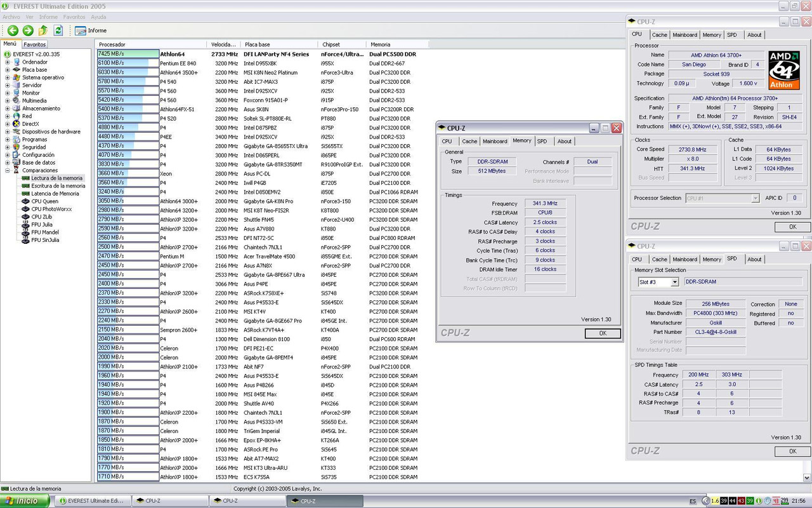Open the Informe menu
Viewport: 812px width, 508px height.
(48, 17)
